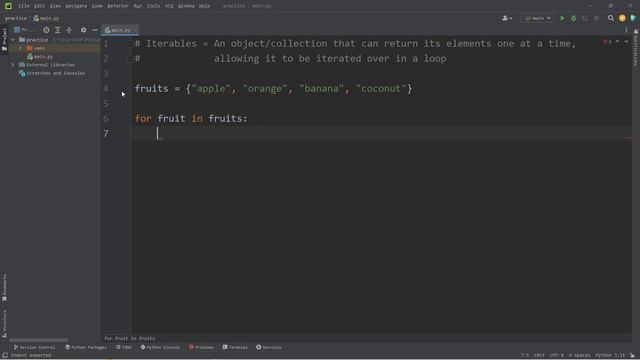Click the error indicator in editor corner
Image resolution: width=640 pixels, height=360 pixels.
607,42
